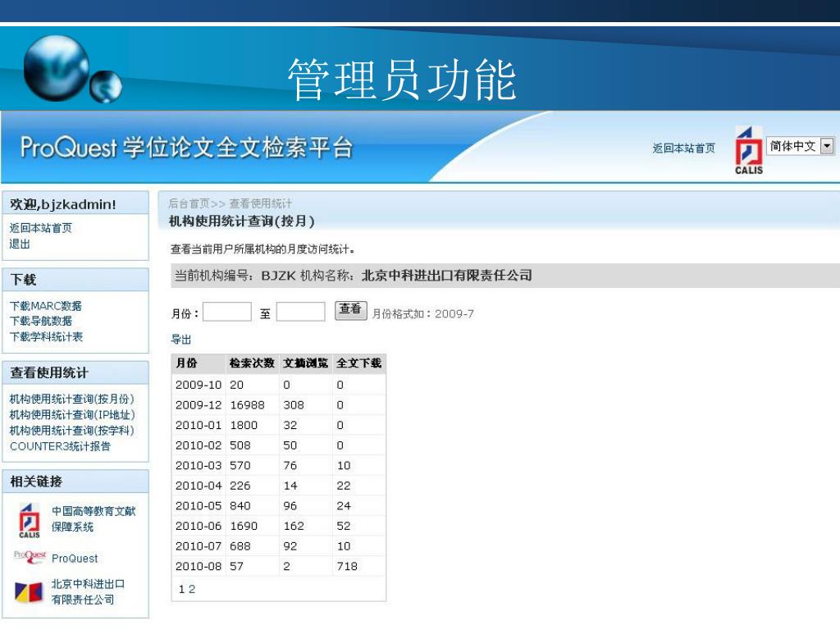The height and width of the screenshot is (630, 840).
Task: Click 后台首页 breadcrumb link
Action: click(189, 203)
